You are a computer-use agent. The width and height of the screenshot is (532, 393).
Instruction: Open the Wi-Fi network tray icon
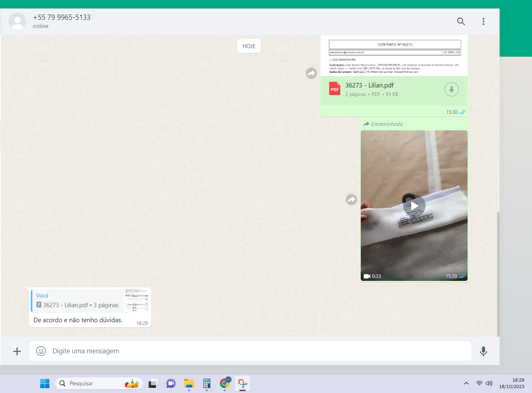479,383
